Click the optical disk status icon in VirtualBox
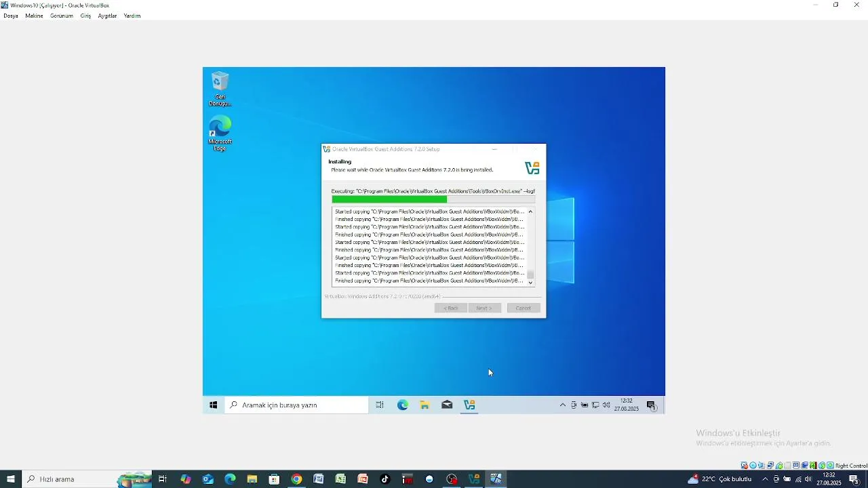Screen dimensions: 868x488 pyautogui.click(x=753, y=466)
